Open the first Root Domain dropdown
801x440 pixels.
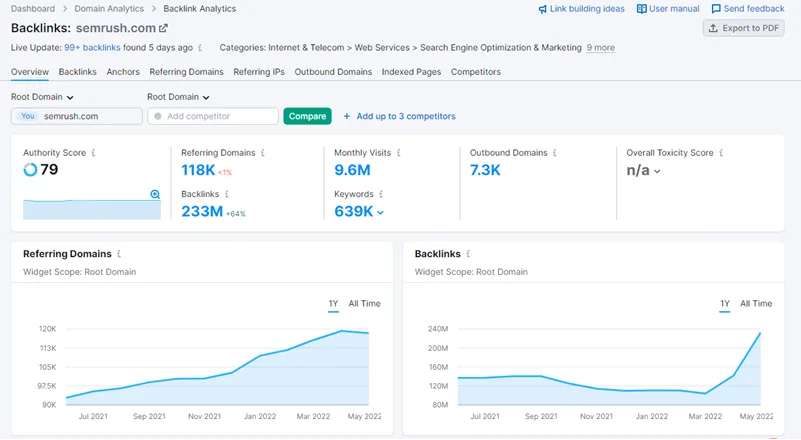[x=43, y=97]
